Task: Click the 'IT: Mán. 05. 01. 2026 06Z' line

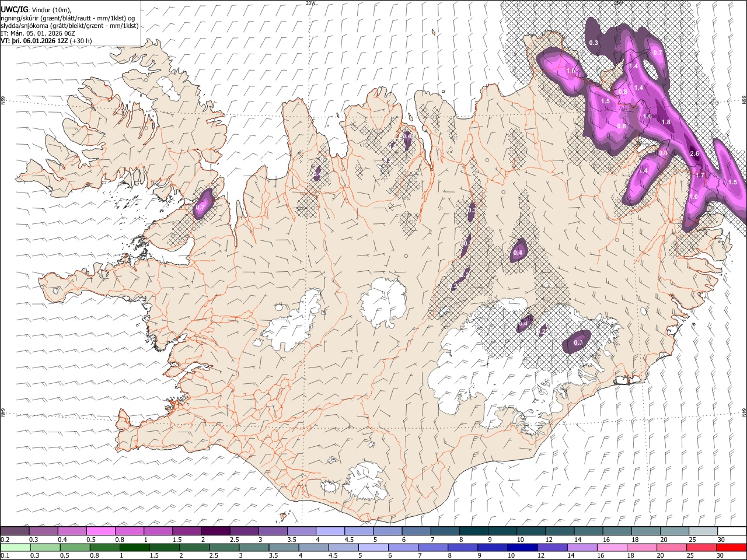Action: pyautogui.click(x=38, y=34)
